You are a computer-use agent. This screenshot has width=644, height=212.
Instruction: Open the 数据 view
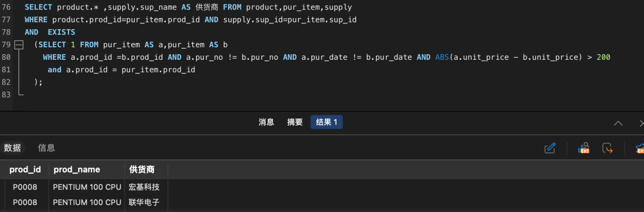coord(13,148)
